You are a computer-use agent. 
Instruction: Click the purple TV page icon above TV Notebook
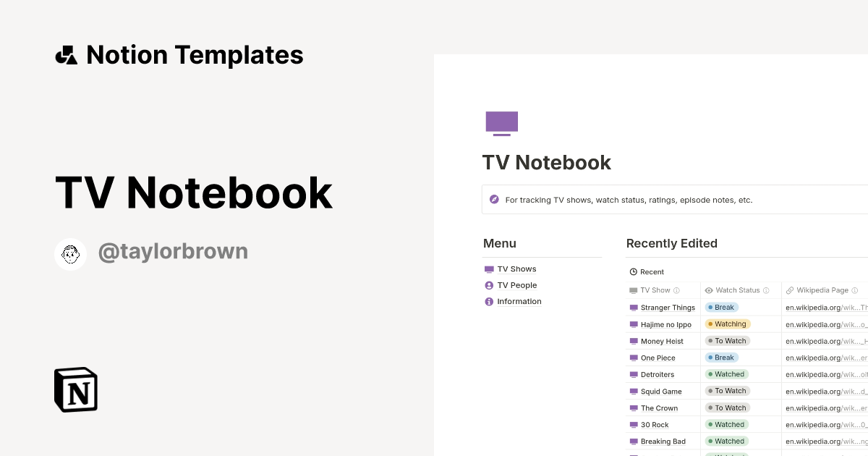[501, 123]
